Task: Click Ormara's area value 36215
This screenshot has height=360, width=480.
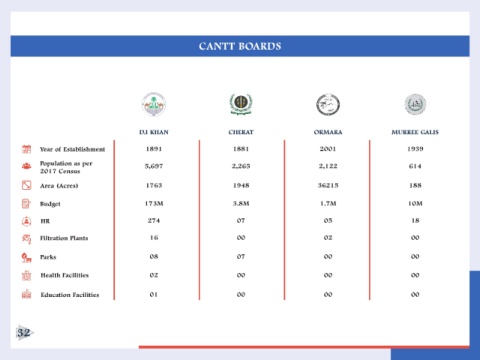Action: pos(328,185)
